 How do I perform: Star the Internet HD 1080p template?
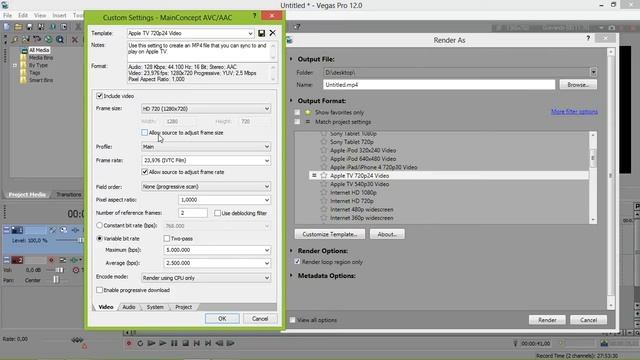coord(324,193)
